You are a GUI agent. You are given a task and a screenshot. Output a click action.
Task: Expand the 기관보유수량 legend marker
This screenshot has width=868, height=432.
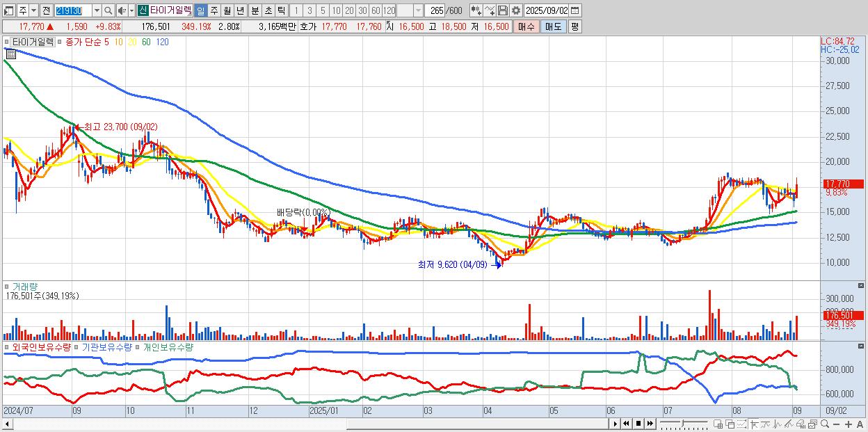(77, 346)
